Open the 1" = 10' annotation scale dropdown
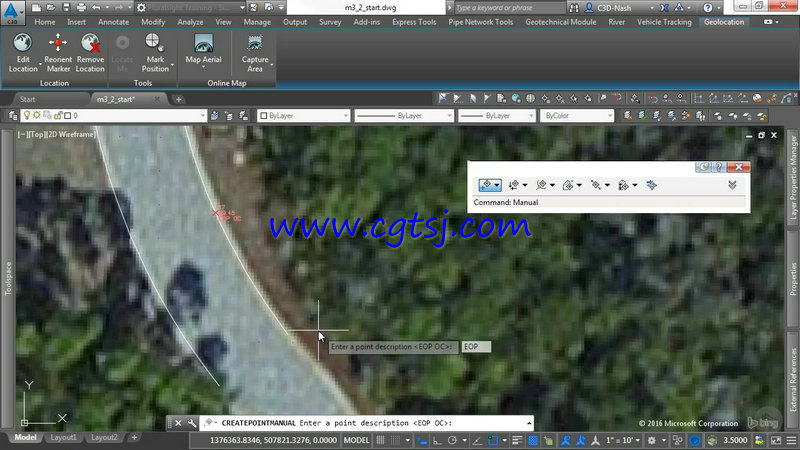Screen dimensions: 800x450 (x=622, y=440)
